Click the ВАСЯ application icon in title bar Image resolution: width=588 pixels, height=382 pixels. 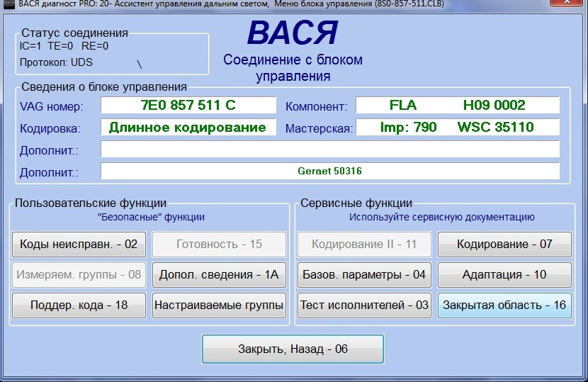coord(9,4)
